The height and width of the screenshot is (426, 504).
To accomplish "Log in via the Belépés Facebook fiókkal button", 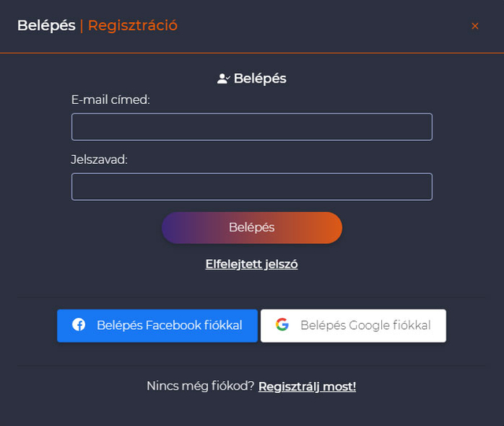I will pos(157,326).
